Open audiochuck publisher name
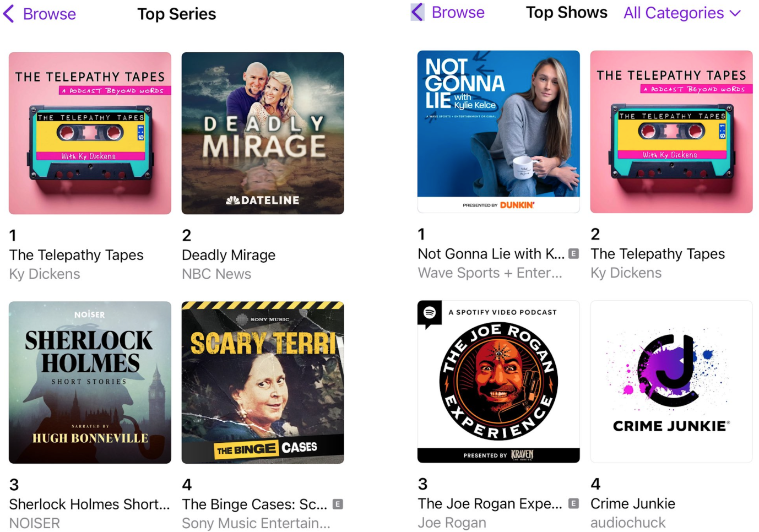 [x=628, y=522]
